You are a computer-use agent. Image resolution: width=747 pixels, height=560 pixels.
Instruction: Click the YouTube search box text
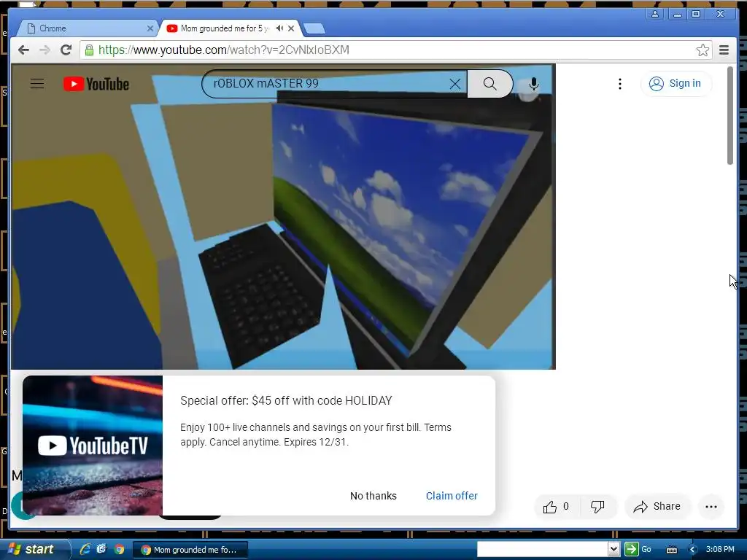[266, 83]
